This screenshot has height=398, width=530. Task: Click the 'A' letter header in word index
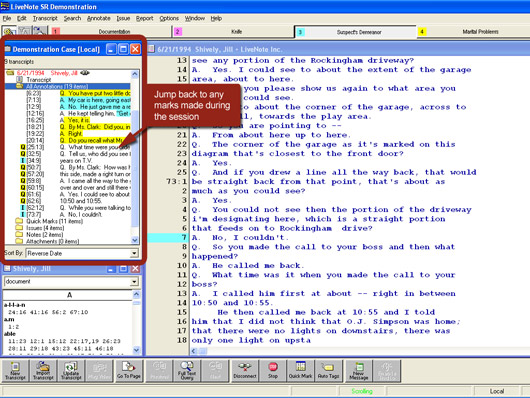coord(69,295)
